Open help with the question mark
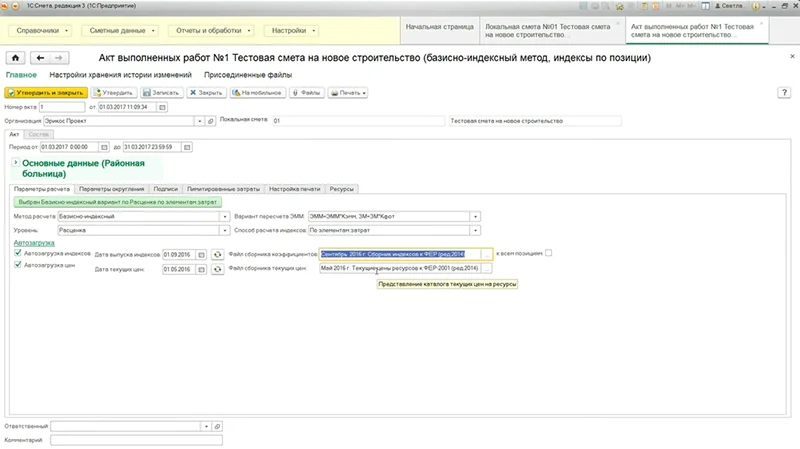Image resolution: width=800 pixels, height=449 pixels. click(x=784, y=93)
